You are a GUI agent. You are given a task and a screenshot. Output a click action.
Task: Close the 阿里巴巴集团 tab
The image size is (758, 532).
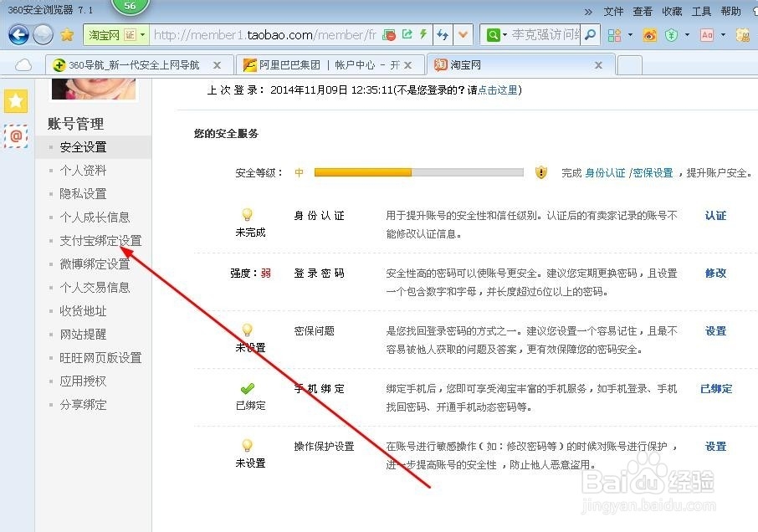pyautogui.click(x=408, y=64)
